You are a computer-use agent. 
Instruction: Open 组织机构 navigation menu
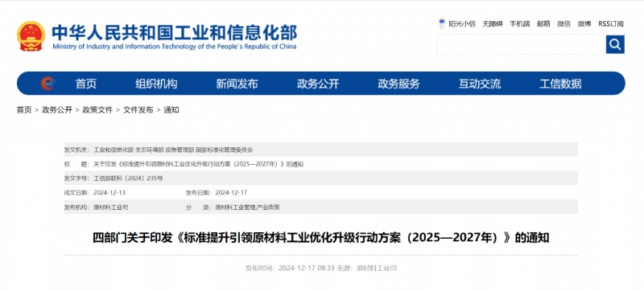pyautogui.click(x=156, y=84)
